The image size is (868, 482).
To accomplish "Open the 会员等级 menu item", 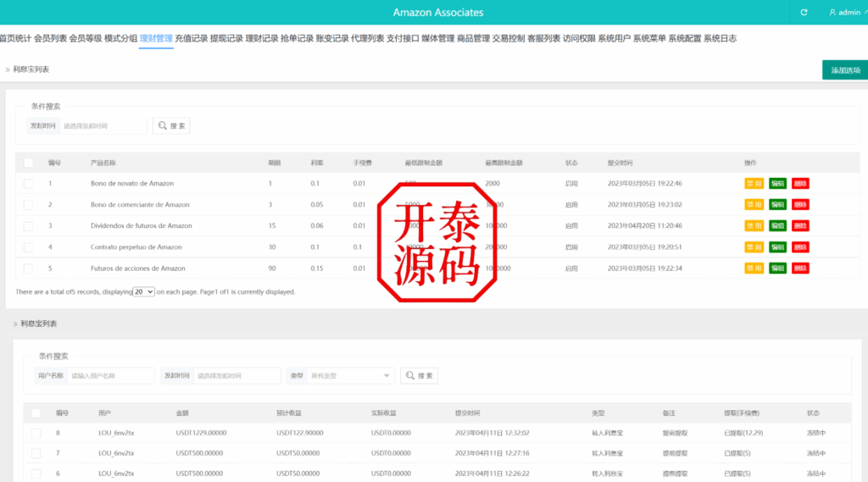I will click(86, 38).
